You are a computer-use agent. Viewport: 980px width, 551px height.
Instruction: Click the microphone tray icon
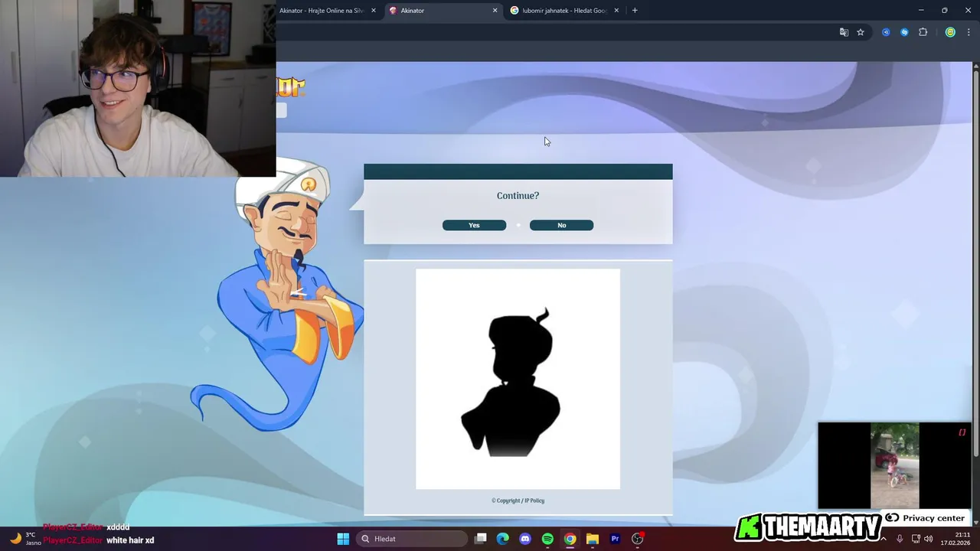pyautogui.click(x=900, y=539)
